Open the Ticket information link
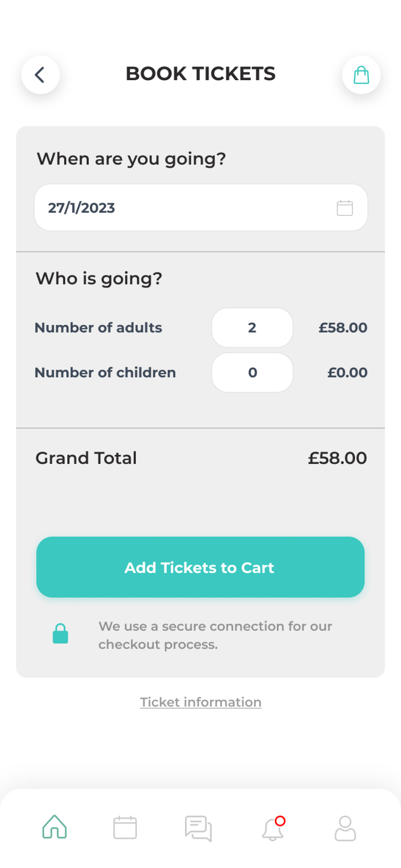Screen dimensions: 401x868 pyautogui.click(x=201, y=702)
